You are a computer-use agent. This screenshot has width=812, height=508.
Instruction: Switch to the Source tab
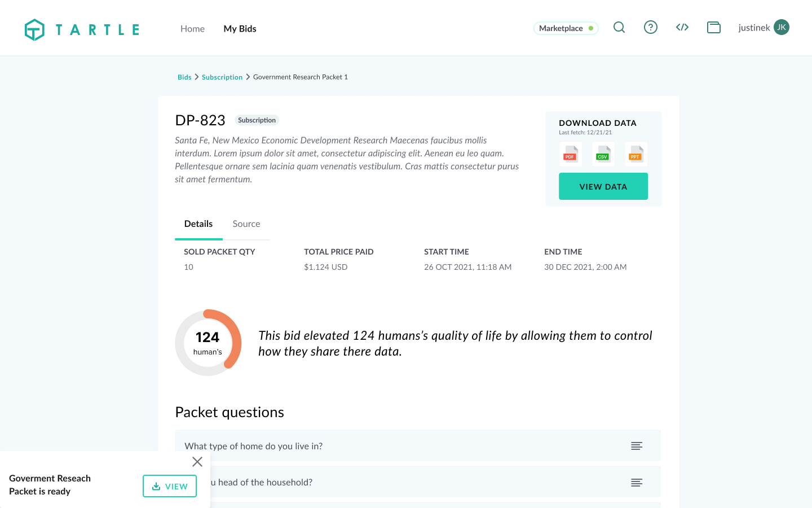tap(246, 224)
